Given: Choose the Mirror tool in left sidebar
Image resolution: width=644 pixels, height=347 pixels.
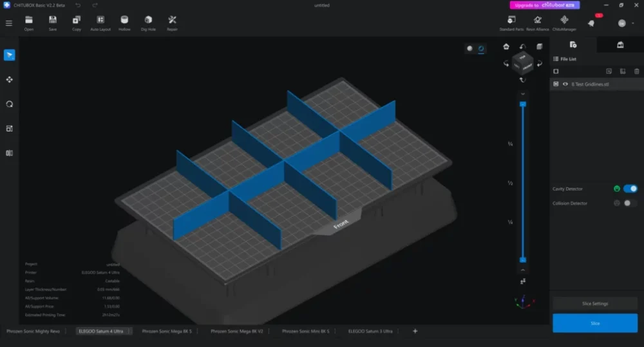Looking at the screenshot, I should pos(9,153).
